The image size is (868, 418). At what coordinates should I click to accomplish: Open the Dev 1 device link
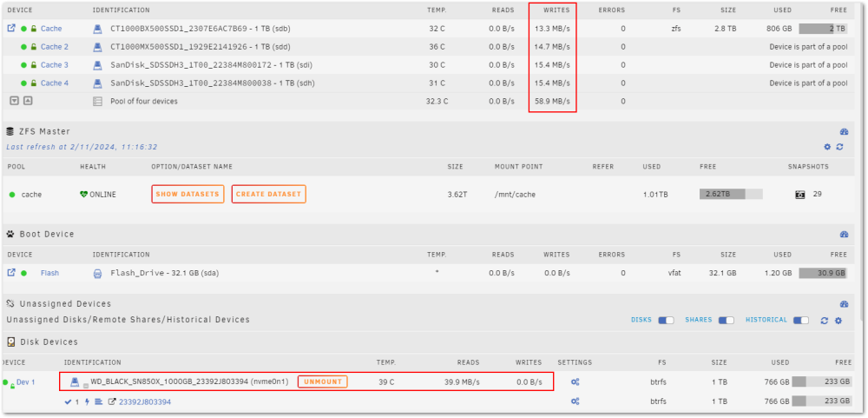click(x=25, y=382)
